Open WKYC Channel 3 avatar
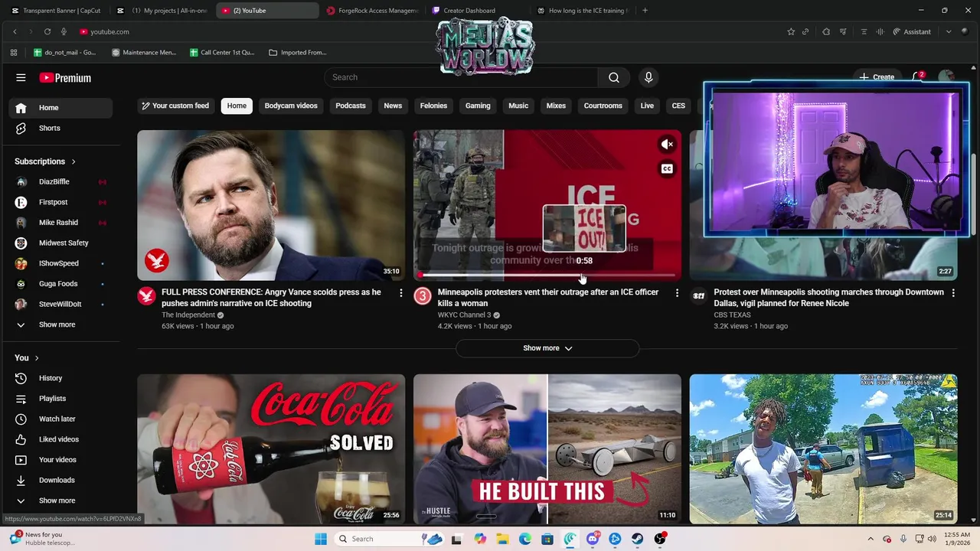Screen dimensions: 980x551 pos(423,295)
